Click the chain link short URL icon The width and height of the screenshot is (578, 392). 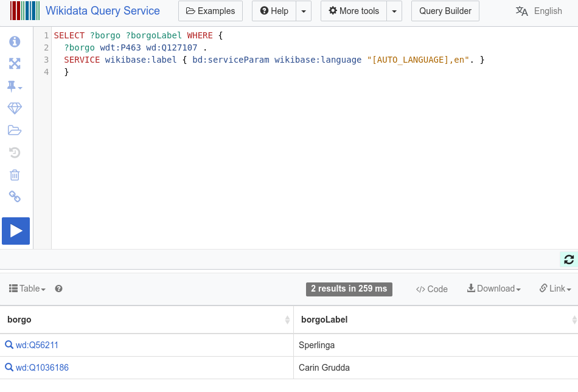15,197
